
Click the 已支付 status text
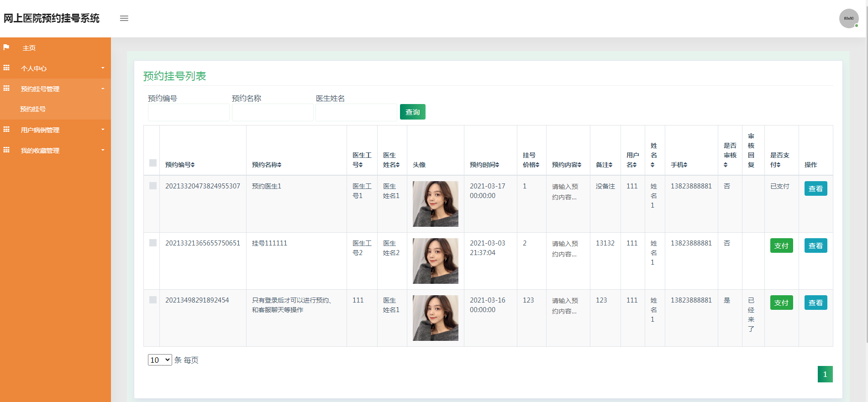click(779, 186)
